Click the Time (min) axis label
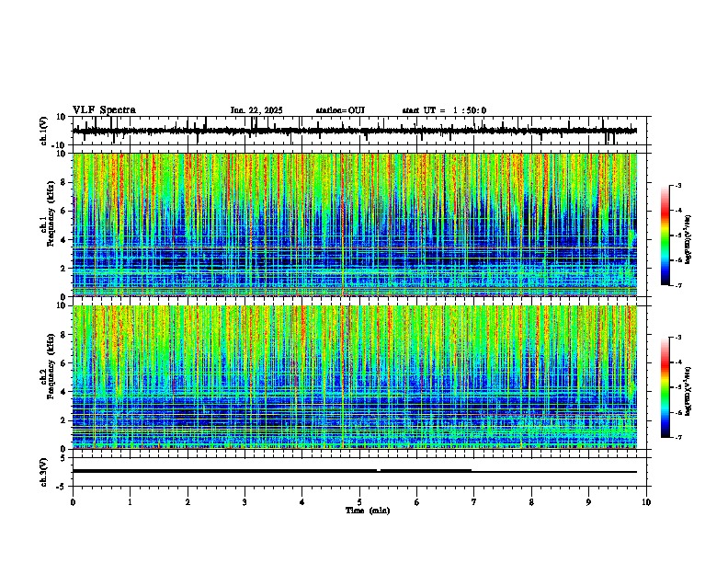 (x=368, y=511)
